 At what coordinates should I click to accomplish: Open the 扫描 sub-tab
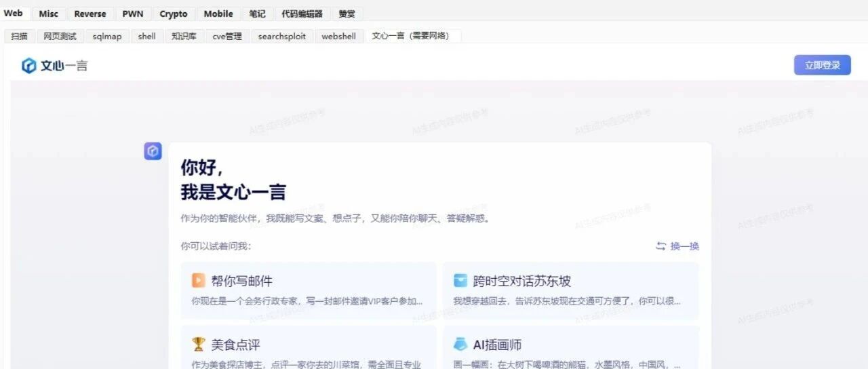pos(19,36)
